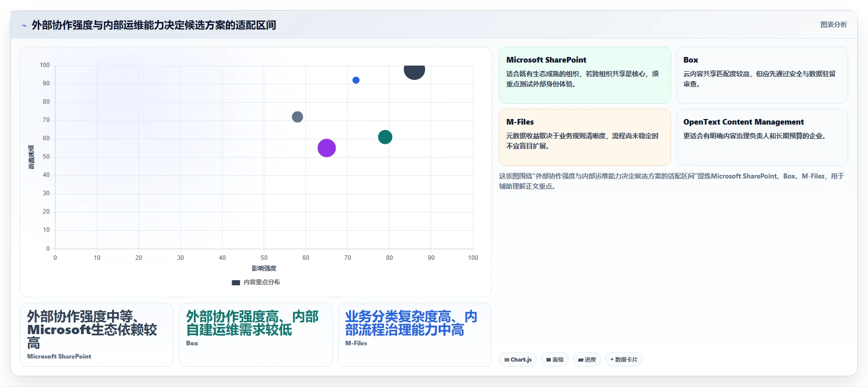868x387 pixels.
Task: Click the Chart.js tag
Action: pyautogui.click(x=518, y=360)
